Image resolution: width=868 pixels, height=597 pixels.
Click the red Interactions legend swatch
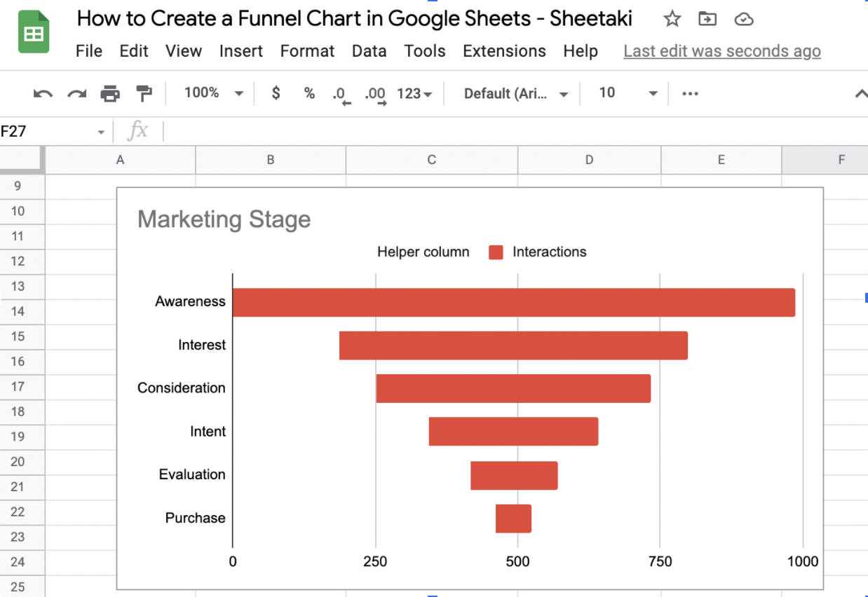pos(496,252)
